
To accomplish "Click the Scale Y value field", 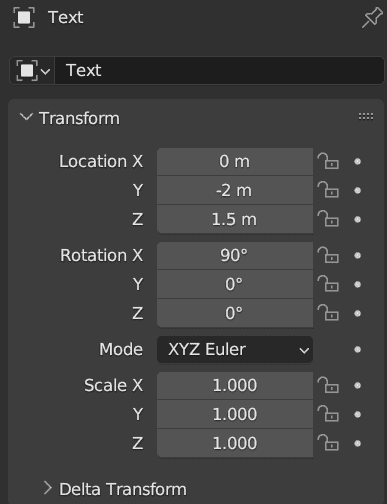I will [235, 414].
